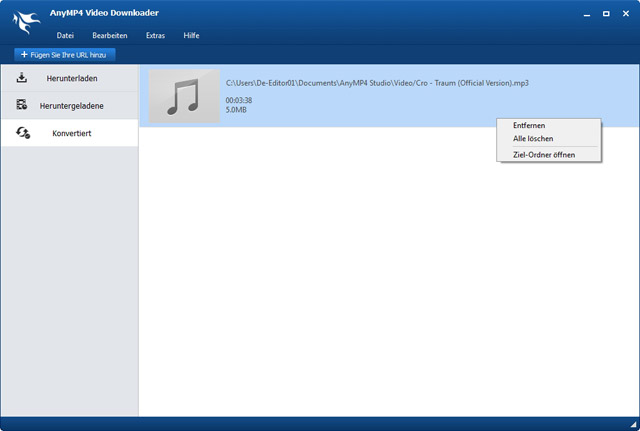
Task: Close the AnyMP4 Video Downloader window
Action: (x=626, y=14)
